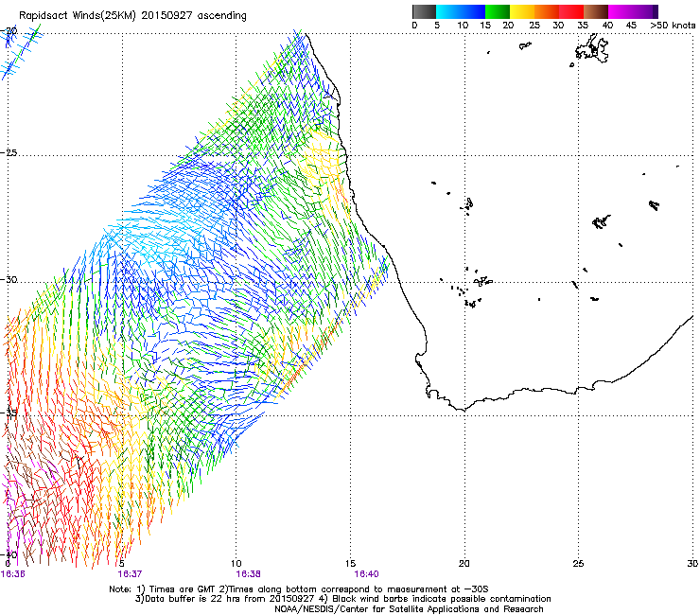
Task: Click the brown 35-40 knots legend segment
Action: click(596, 11)
